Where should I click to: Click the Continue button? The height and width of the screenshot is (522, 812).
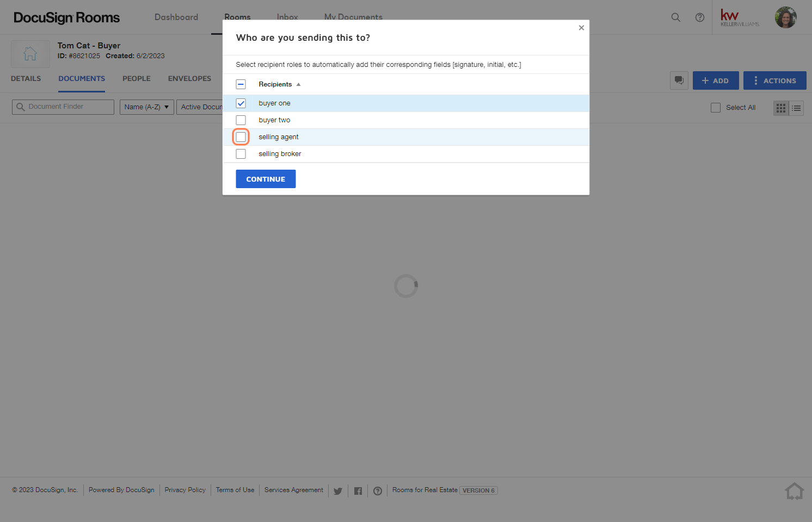coord(266,179)
